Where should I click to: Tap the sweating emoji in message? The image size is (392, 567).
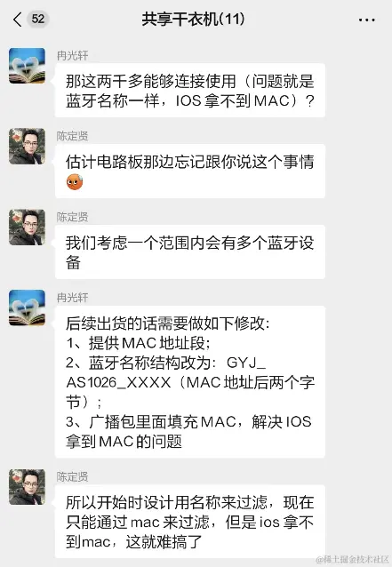(75, 182)
